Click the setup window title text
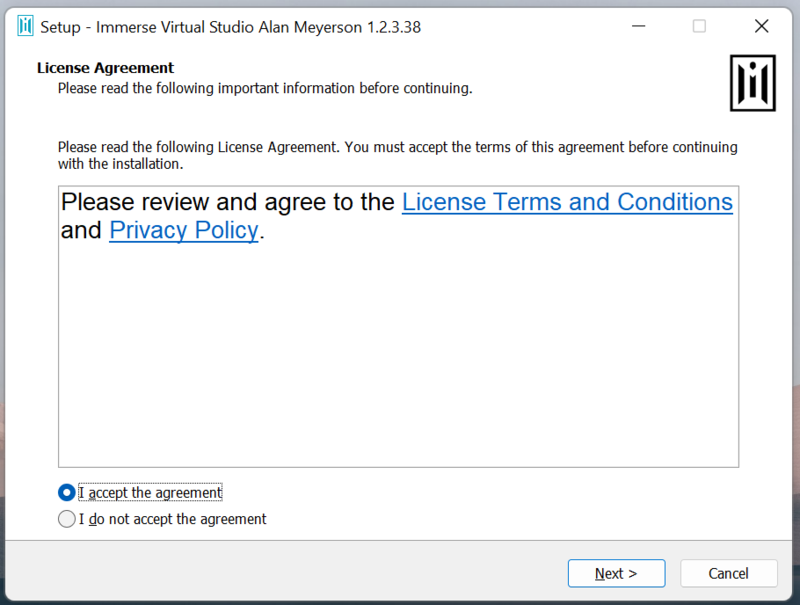 click(x=231, y=27)
